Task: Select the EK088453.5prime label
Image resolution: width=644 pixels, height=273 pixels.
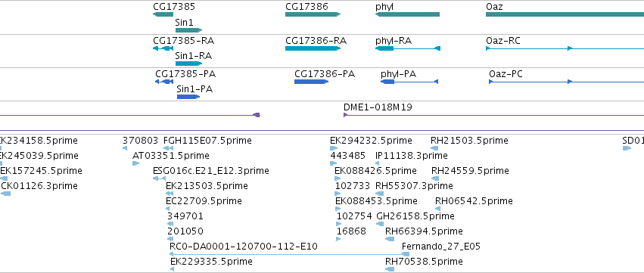Action: pyautogui.click(x=377, y=201)
